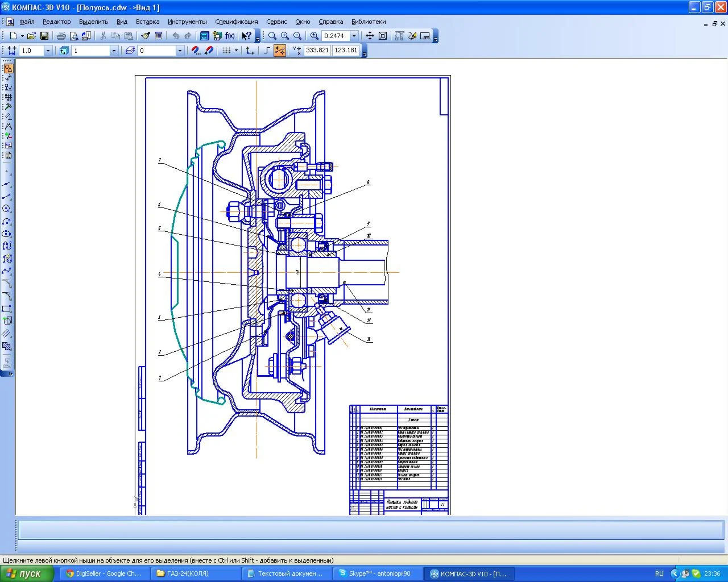Select the circle drawing tool

(7, 209)
